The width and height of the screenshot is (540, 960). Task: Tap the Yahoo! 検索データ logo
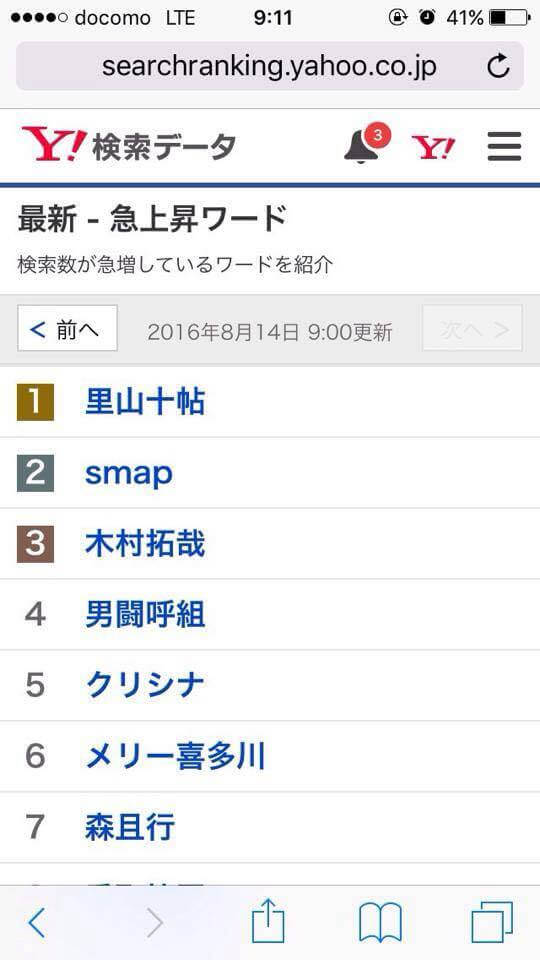tap(129, 144)
